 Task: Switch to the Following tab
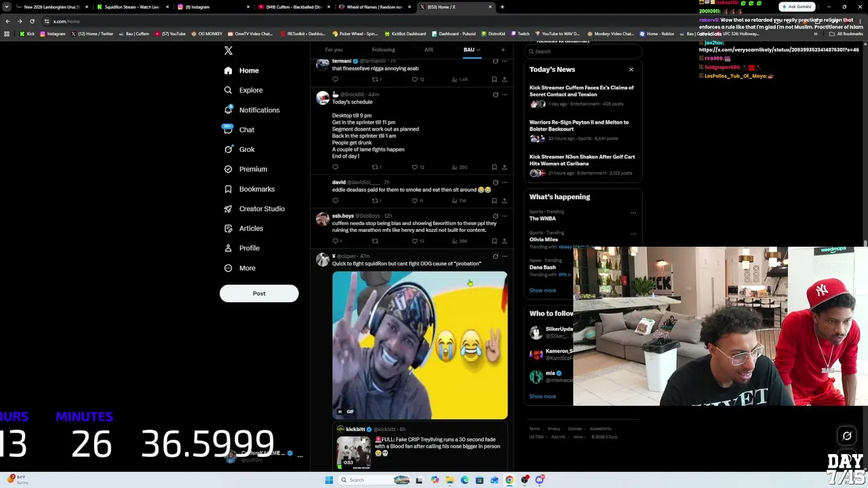point(383,49)
